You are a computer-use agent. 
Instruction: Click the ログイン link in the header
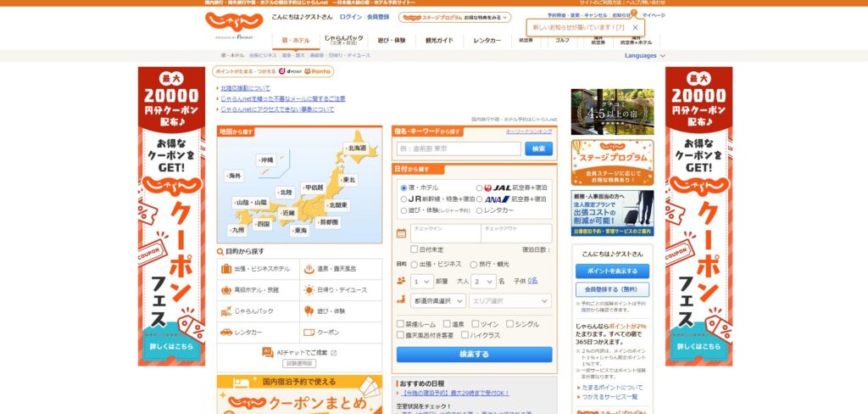pyautogui.click(x=350, y=17)
